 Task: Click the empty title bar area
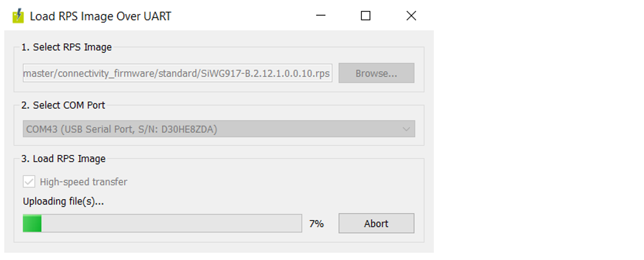[x=244, y=16]
